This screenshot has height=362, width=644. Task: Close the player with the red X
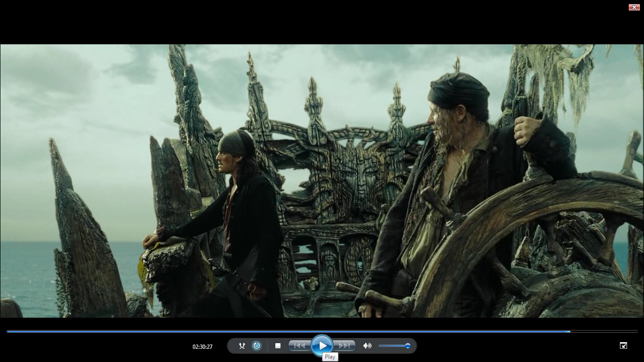point(634,7)
